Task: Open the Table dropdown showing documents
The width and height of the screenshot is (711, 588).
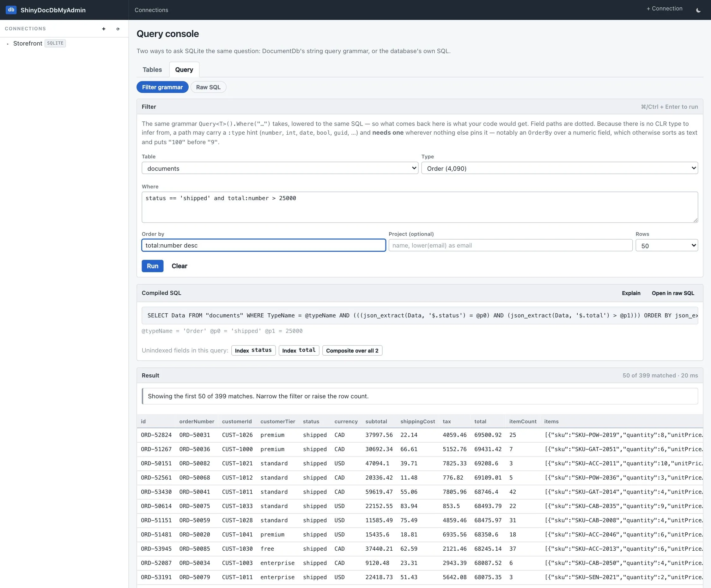Action: pyautogui.click(x=280, y=168)
